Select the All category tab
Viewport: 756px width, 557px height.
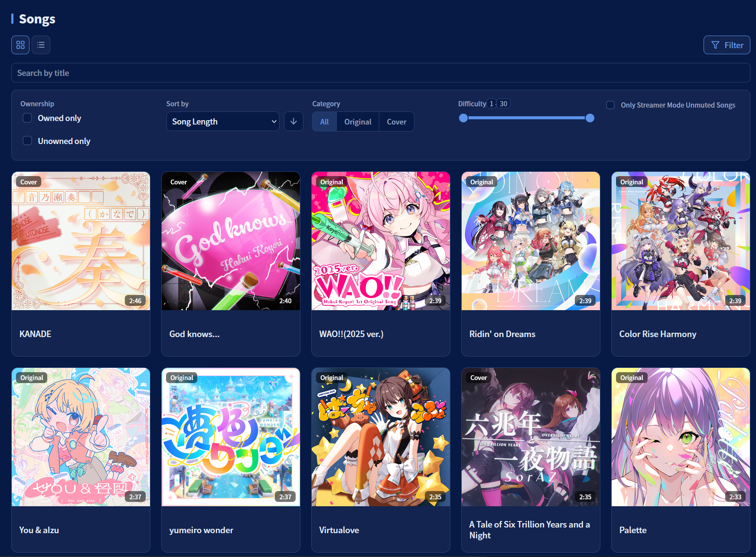point(325,122)
